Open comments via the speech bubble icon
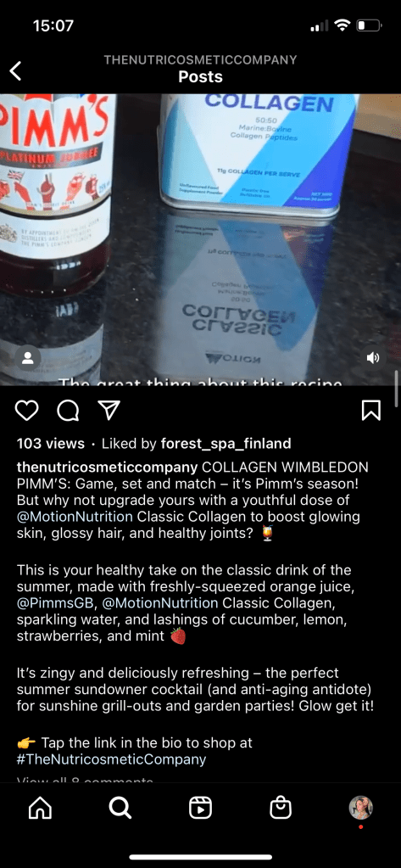Viewport: 401px width, 868px height. (x=68, y=410)
